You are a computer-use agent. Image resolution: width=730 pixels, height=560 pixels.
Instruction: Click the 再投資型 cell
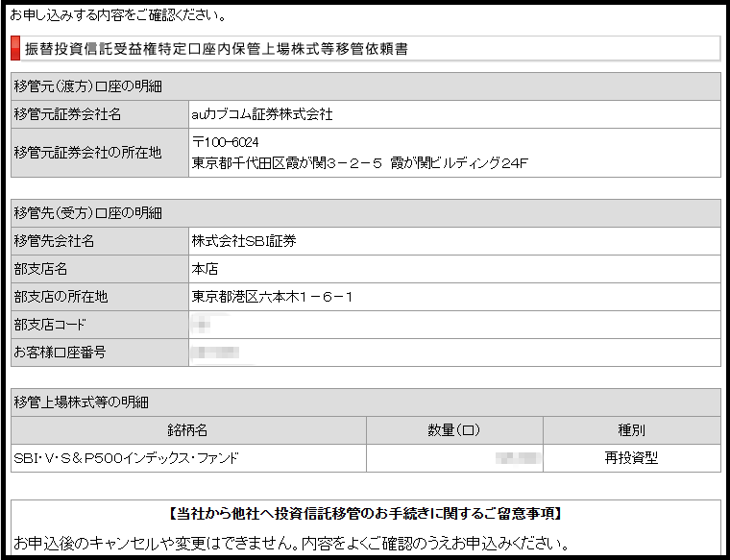click(x=632, y=458)
